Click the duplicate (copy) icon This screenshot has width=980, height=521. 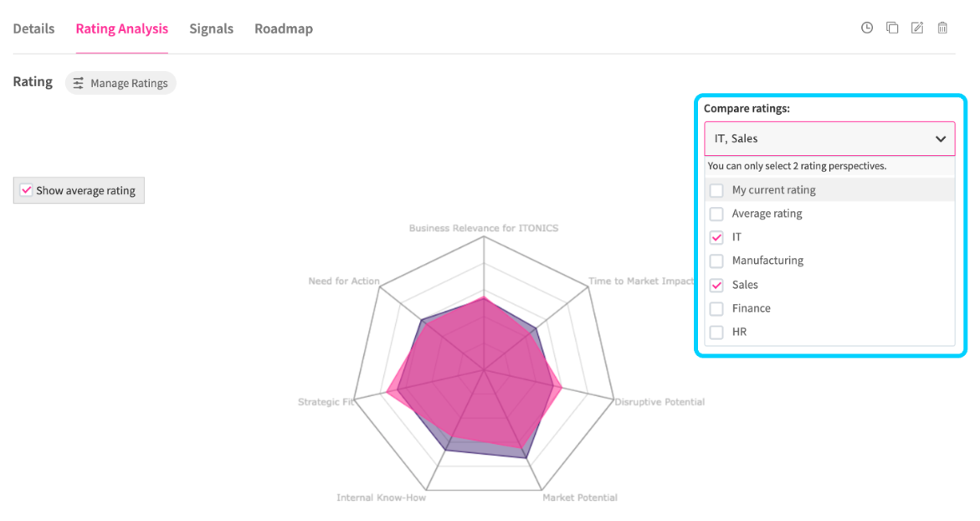892,28
